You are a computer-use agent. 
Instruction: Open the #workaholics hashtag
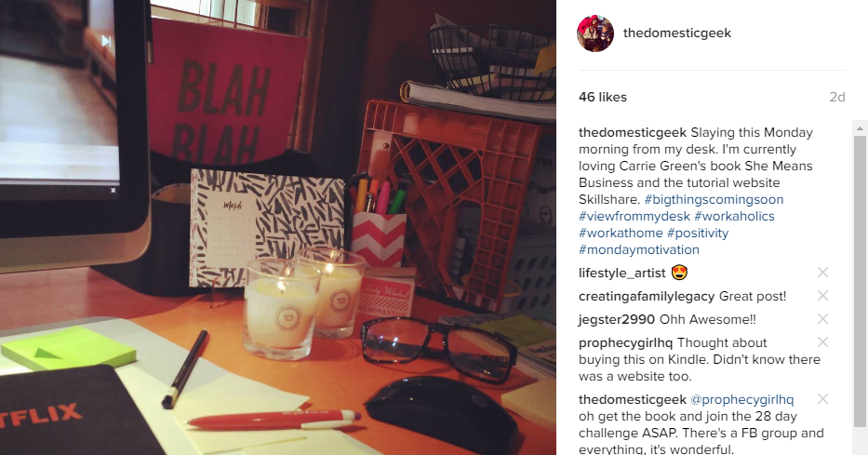pyautogui.click(x=734, y=216)
